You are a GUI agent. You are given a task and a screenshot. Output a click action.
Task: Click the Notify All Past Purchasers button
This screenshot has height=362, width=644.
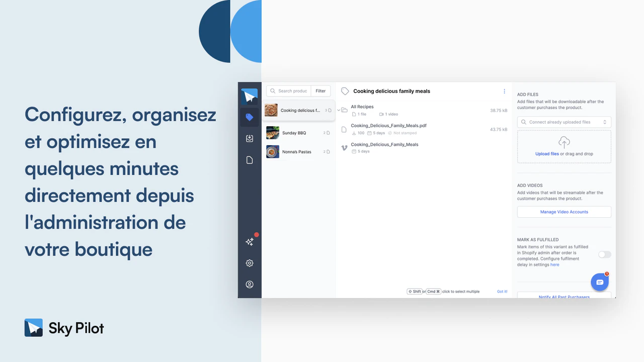coord(564,296)
